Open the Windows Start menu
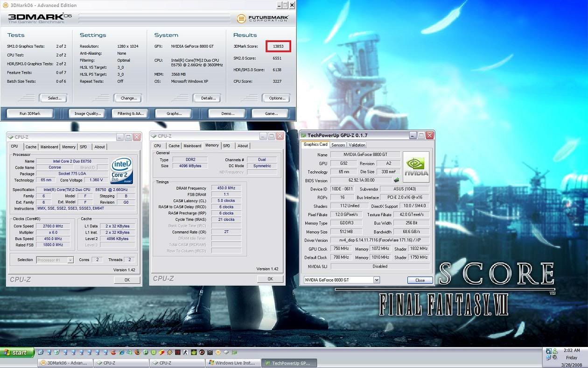Image resolution: width=588 pixels, height=368 pixels. pyautogui.click(x=17, y=353)
